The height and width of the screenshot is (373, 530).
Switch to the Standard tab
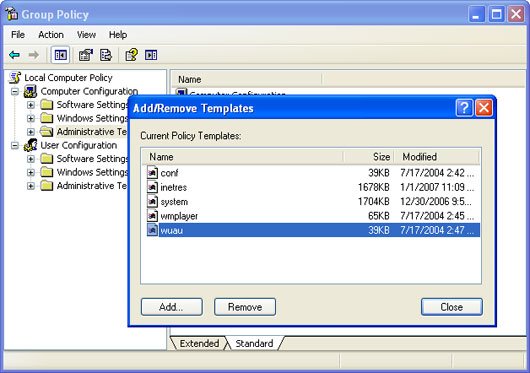click(x=254, y=343)
